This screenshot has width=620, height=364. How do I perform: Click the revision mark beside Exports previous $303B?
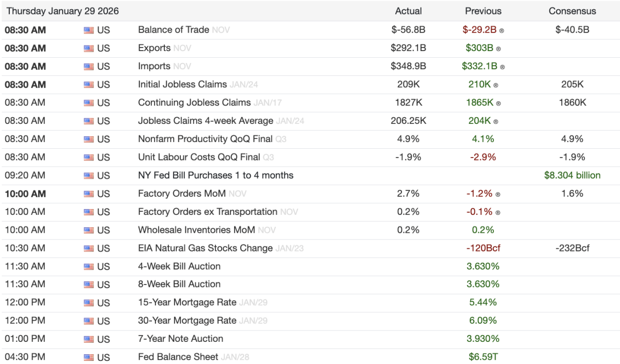click(498, 49)
